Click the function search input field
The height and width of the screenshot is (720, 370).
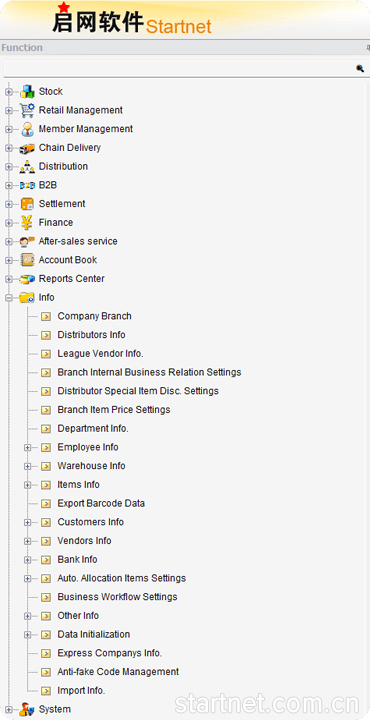(179, 69)
